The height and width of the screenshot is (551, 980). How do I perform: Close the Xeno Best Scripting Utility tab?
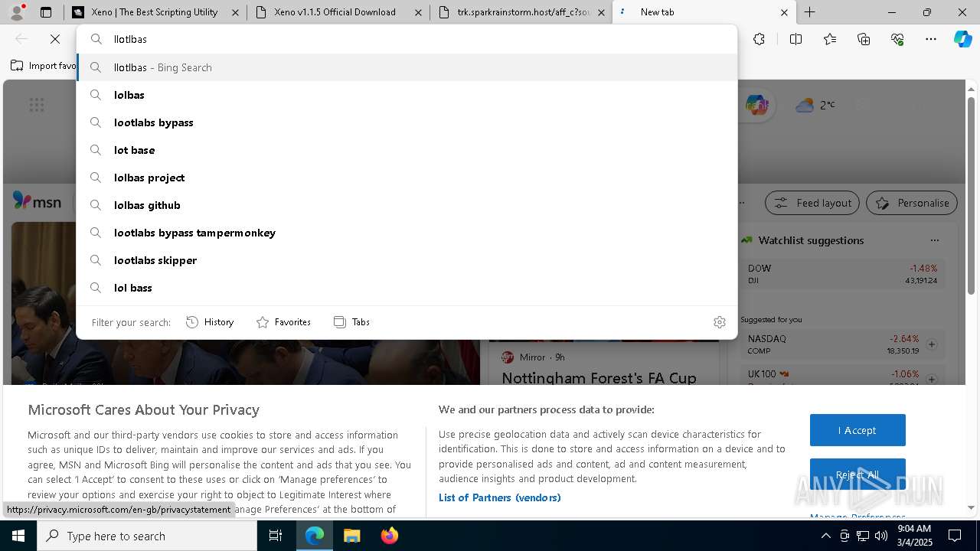235,12
